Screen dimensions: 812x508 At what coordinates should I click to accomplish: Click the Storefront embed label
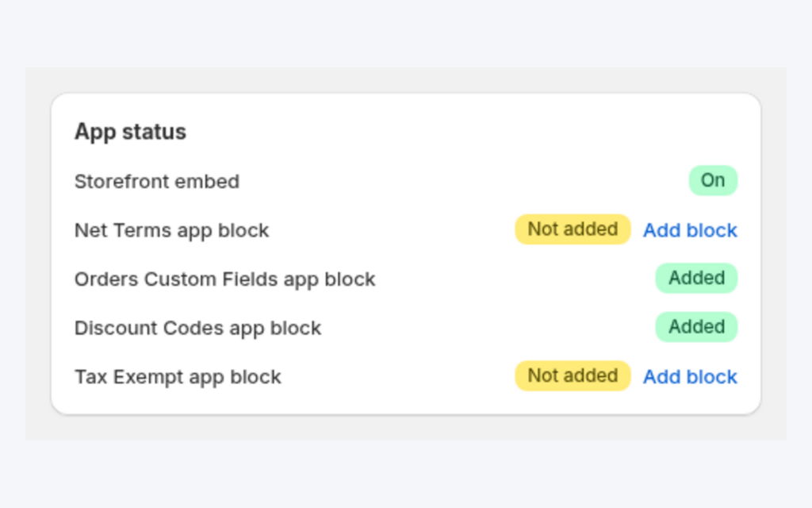coord(157,182)
